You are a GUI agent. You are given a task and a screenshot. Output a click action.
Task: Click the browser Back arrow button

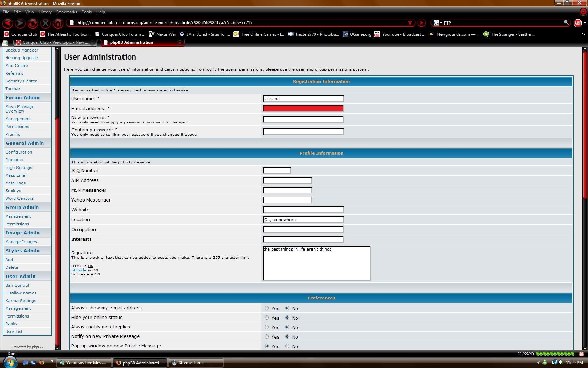(8, 23)
